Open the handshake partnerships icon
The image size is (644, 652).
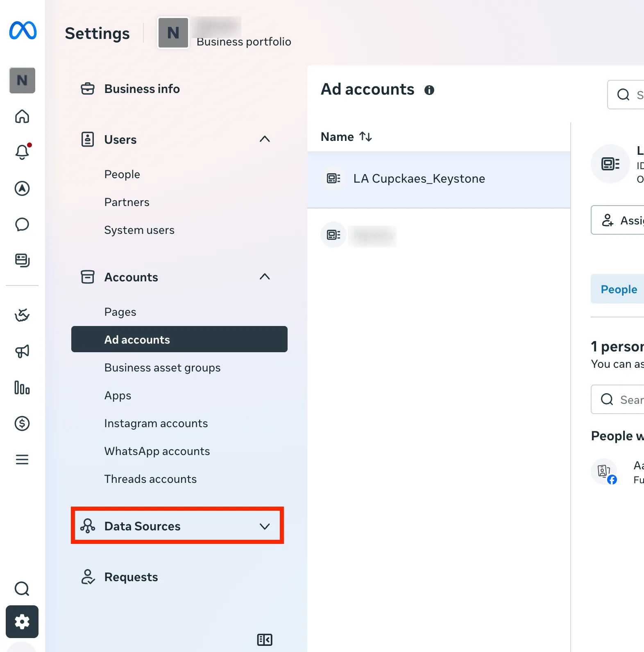(x=22, y=315)
